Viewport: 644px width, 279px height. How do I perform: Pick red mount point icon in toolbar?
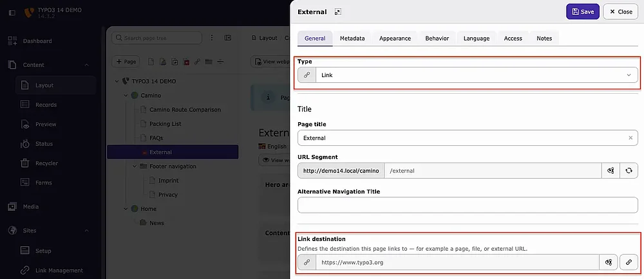[186, 62]
